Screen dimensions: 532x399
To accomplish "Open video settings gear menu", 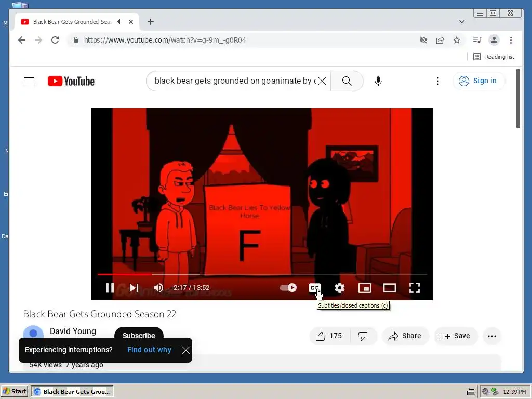I will 340,288.
